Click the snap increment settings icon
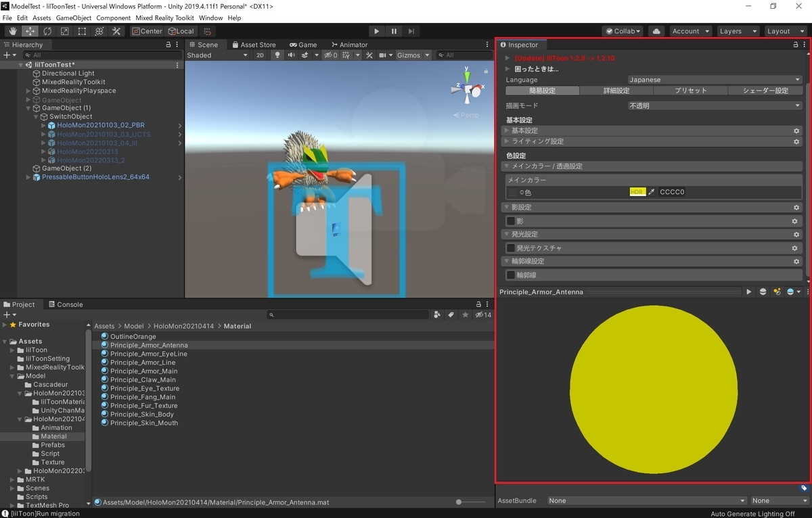812x518 pixels. pos(207,31)
